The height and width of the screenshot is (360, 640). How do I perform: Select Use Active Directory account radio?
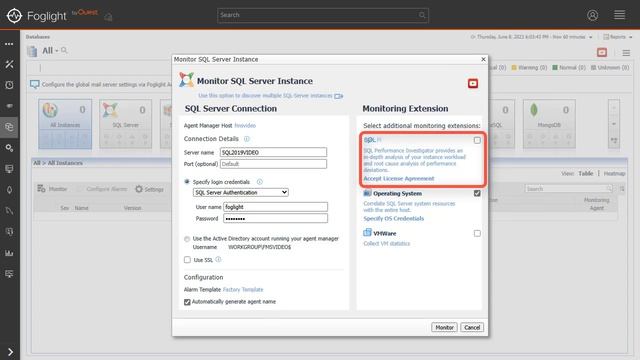[187, 239]
